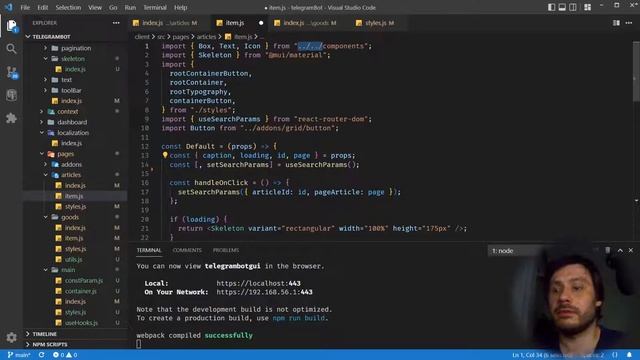The height and width of the screenshot is (360, 640).
Task: Open the Explorer view in activity bar
Action: point(11,26)
